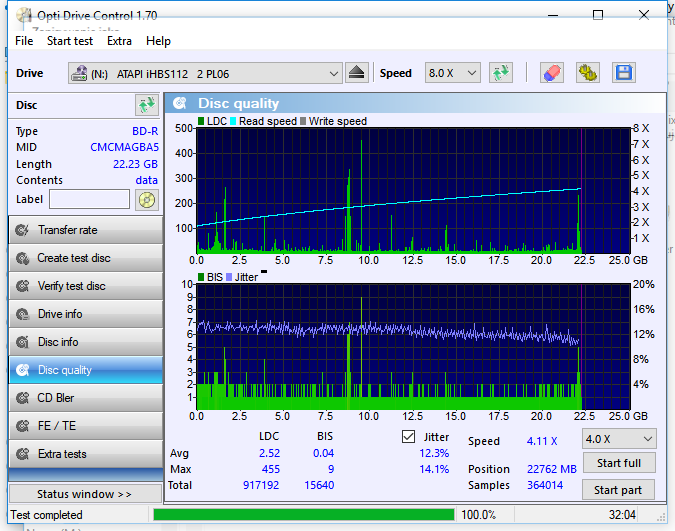
Task: Click the BIS total value 15640
Action: 319,485
